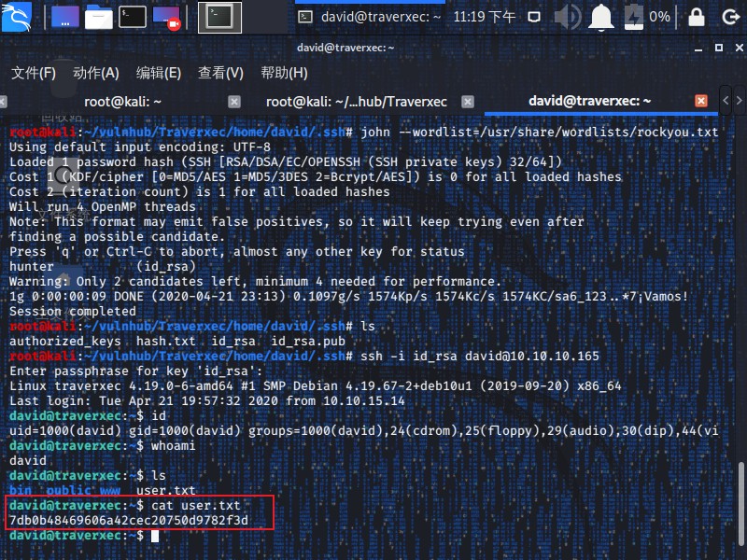Click 'Will run 4 OpenMP threads' line
747x560 pixels.
[x=103, y=206]
